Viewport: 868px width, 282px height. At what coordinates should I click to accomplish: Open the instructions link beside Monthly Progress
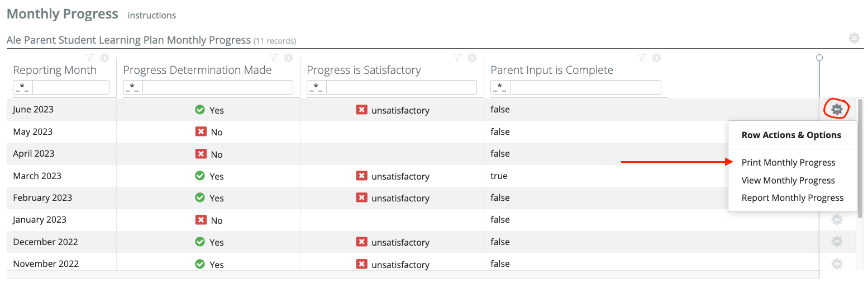[x=151, y=16]
